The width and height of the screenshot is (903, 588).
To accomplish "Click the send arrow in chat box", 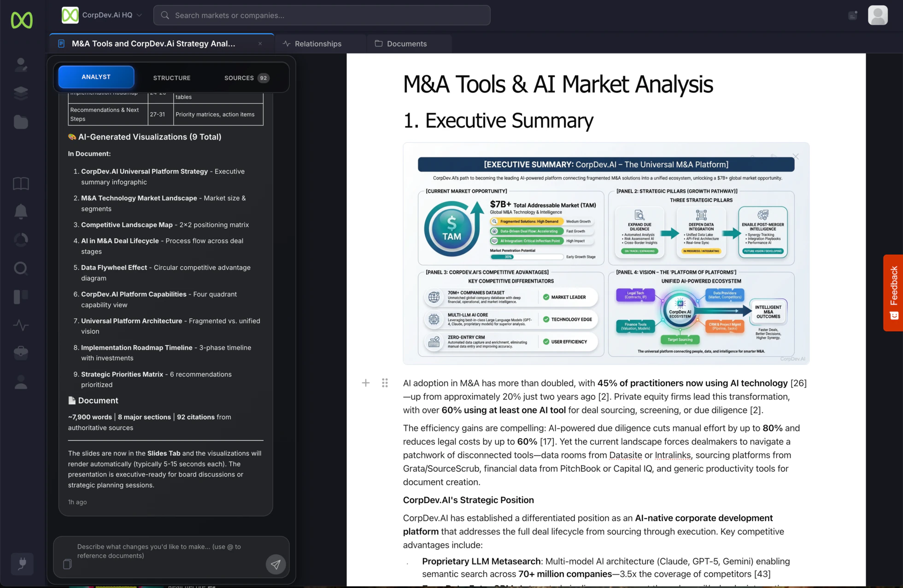I will [x=276, y=564].
